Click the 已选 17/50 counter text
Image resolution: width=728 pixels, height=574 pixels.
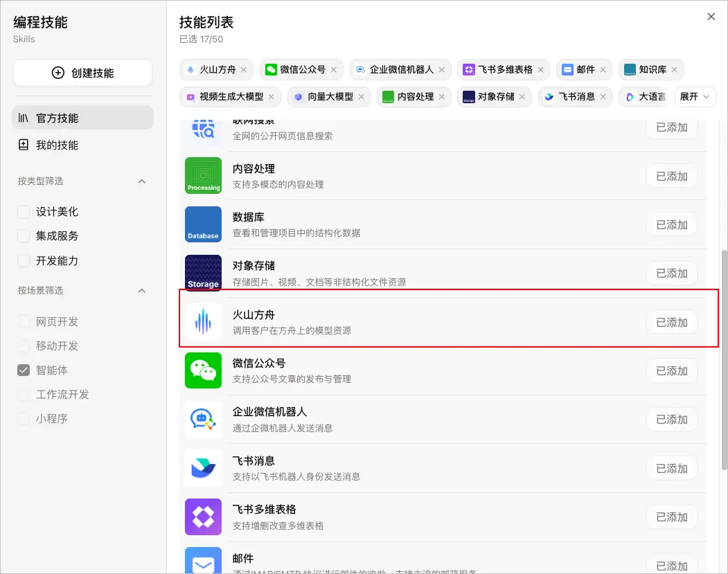tap(201, 39)
